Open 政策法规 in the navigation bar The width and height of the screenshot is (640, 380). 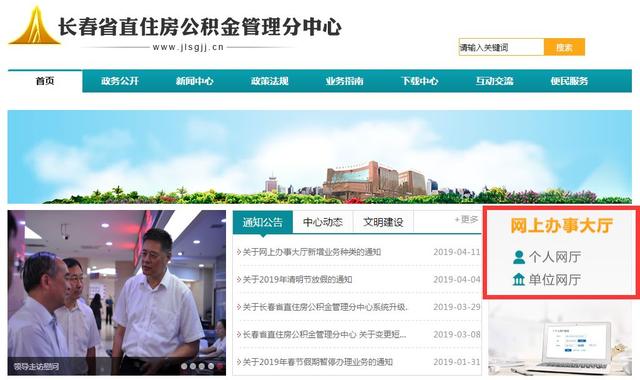coord(269,81)
